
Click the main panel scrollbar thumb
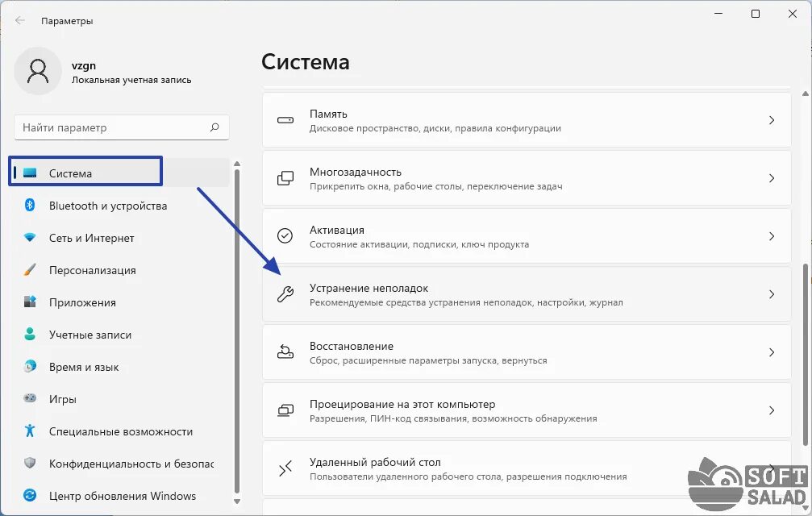point(805,355)
